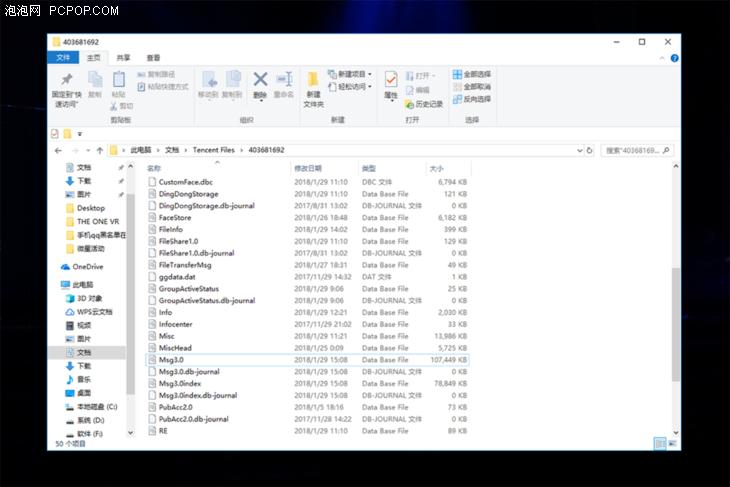The width and height of the screenshot is (730, 487).
Task: Select the Infocenter file
Action: pyautogui.click(x=307, y=325)
